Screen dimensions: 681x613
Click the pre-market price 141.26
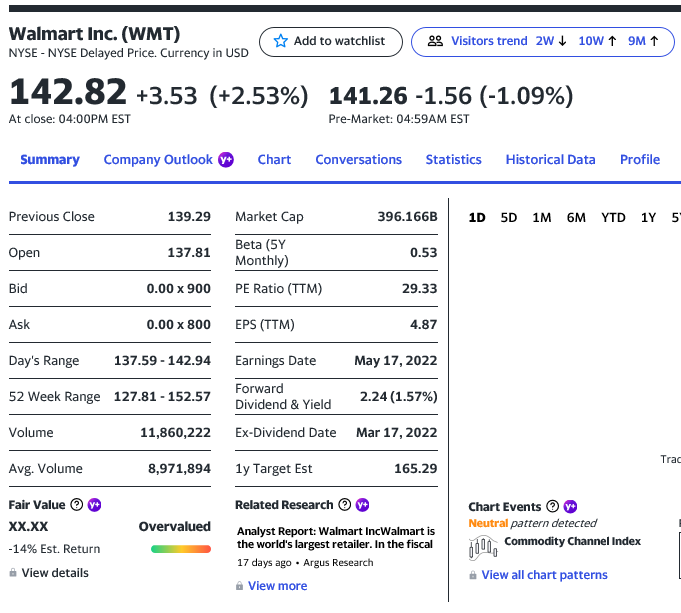pos(368,96)
